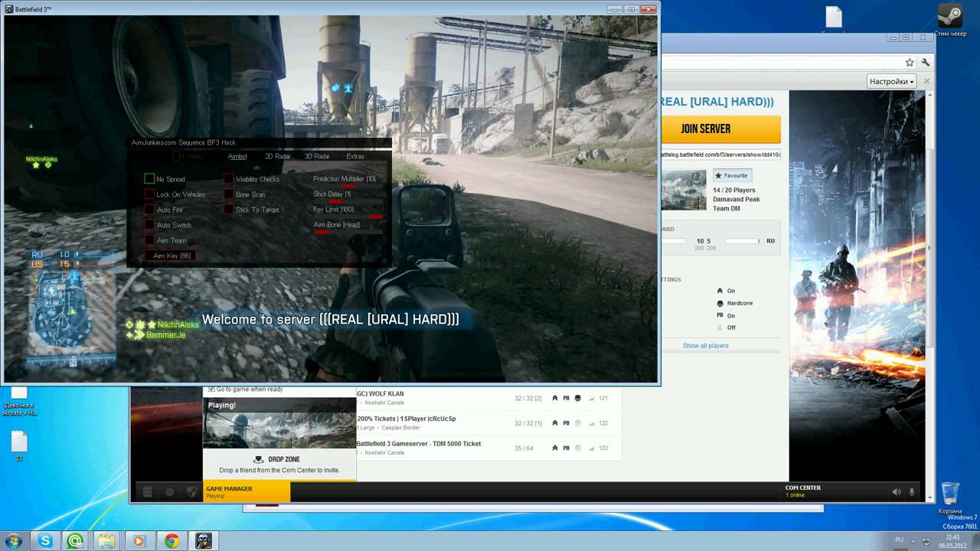Open the (GC) WOLF KLAN server
The width and height of the screenshot is (980, 551).
[x=380, y=394]
